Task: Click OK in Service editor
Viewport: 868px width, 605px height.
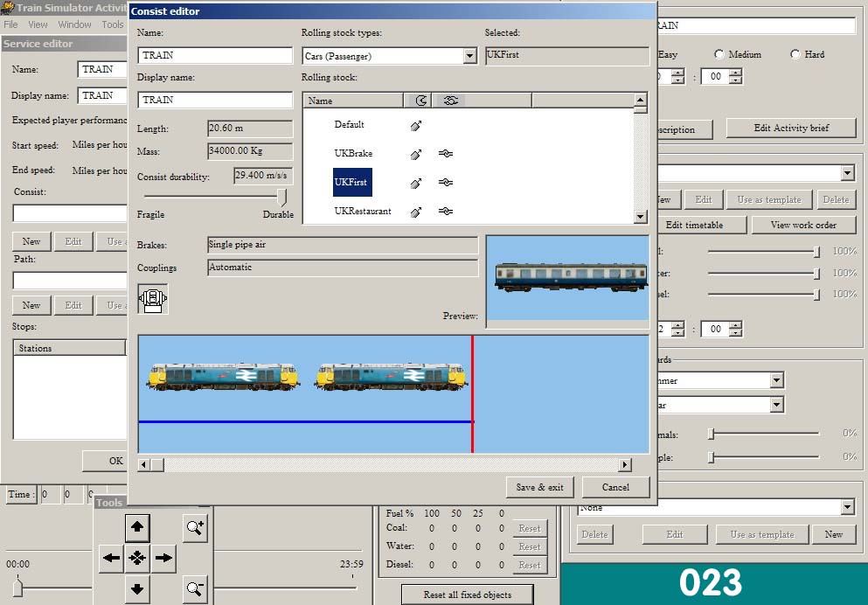Action: 106,461
